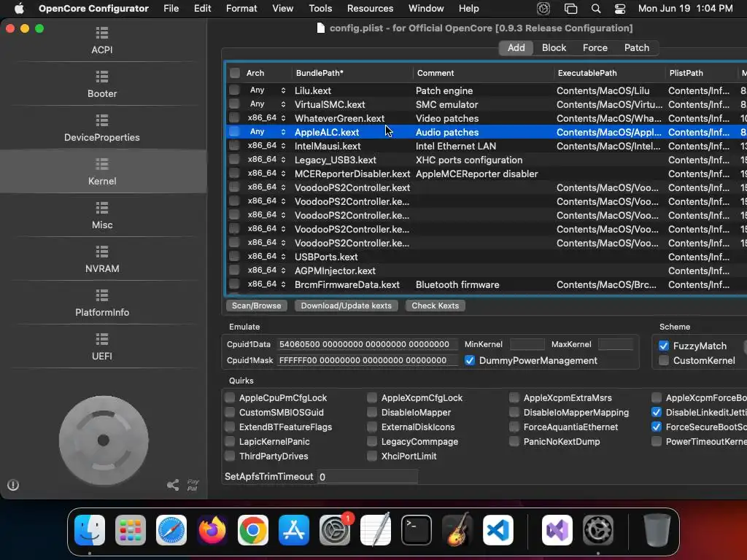Enable DisableIoMapper quirk

coord(372,413)
